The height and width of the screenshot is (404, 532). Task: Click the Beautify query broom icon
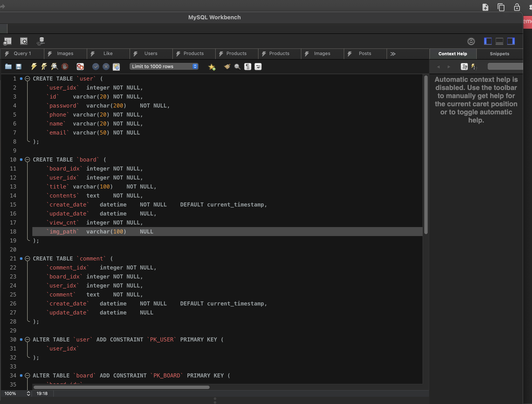click(227, 67)
